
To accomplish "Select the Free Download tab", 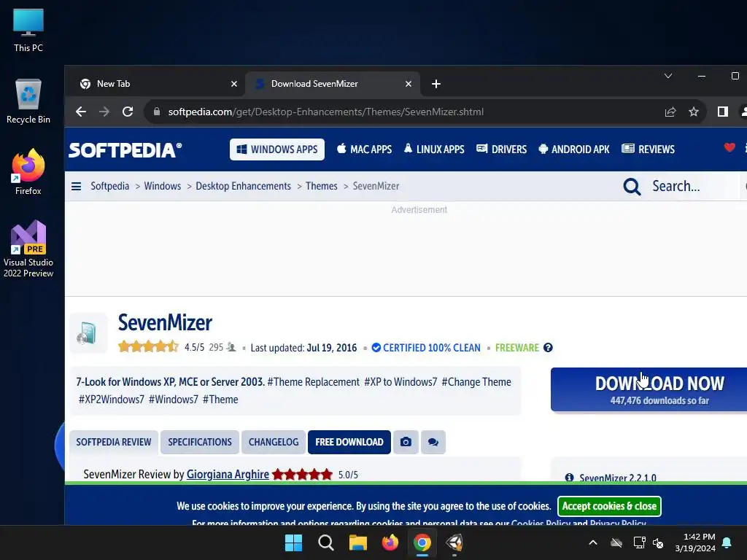I will click(349, 442).
